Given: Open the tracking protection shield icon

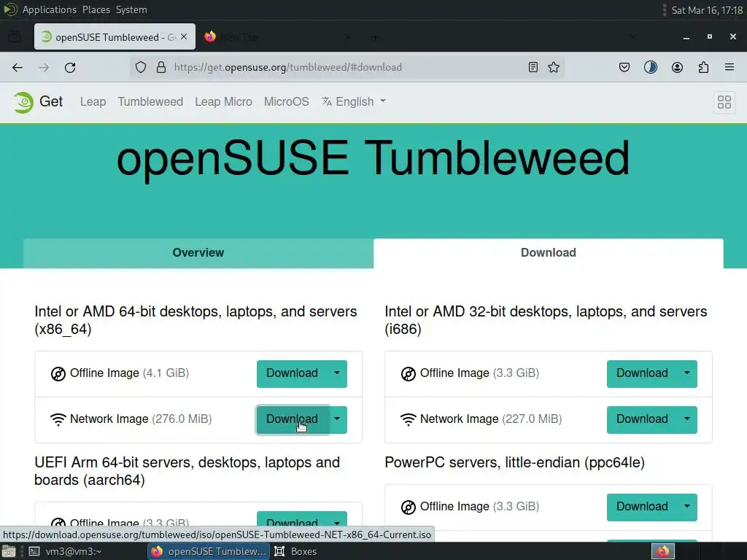Looking at the screenshot, I should click(141, 67).
